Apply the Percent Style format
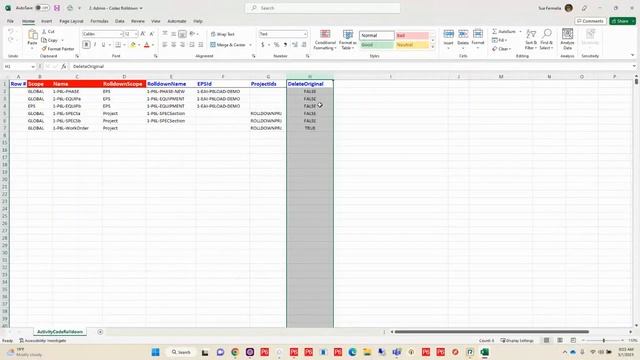 coord(276,45)
